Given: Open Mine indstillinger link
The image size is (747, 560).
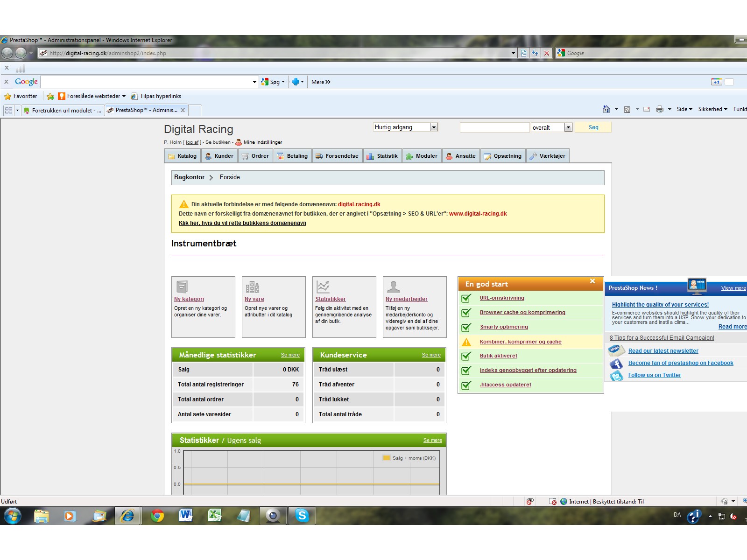Looking at the screenshot, I should point(263,142).
